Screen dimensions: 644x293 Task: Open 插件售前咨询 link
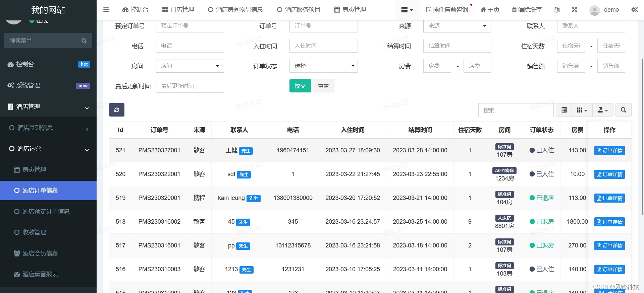pyautogui.click(x=447, y=10)
